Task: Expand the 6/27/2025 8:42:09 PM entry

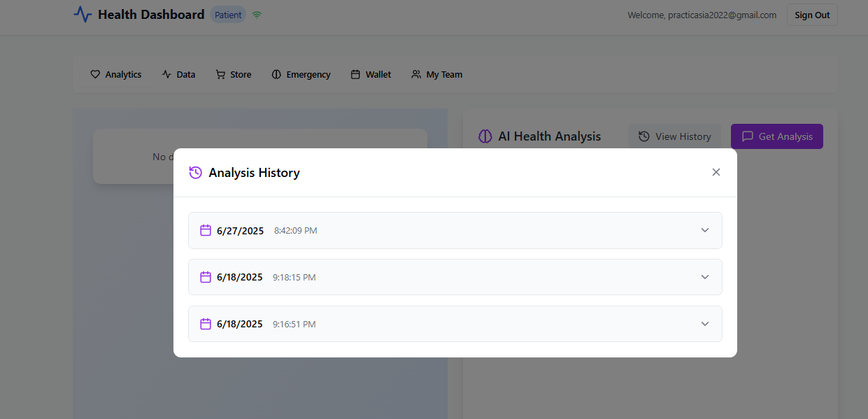Action: click(x=705, y=230)
